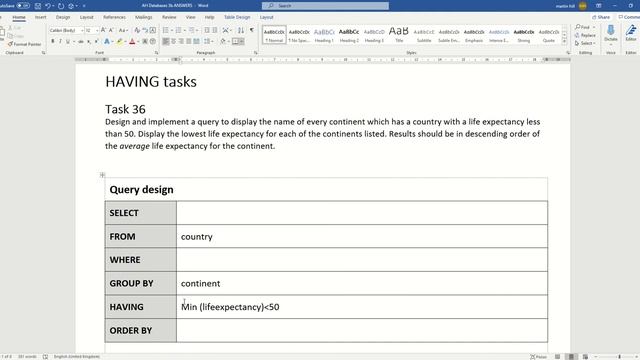Click the Increase Font Size icon
This screenshot has width=640, height=360.
[x=103, y=30]
